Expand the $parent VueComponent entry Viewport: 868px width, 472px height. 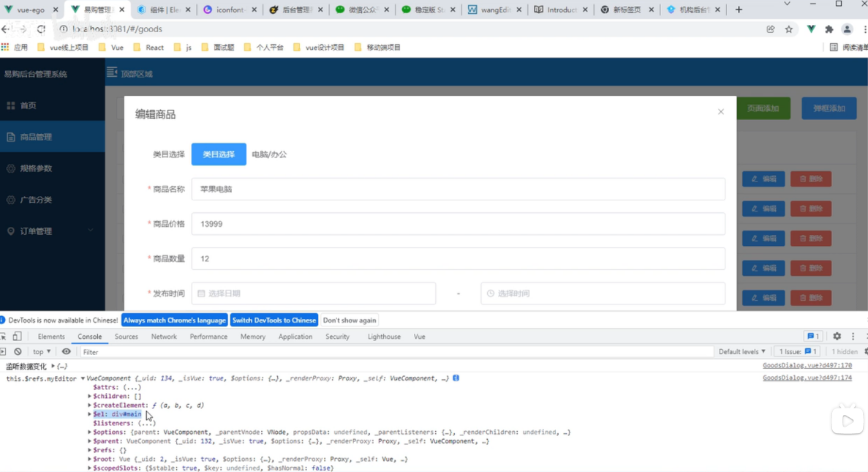pyautogui.click(x=90, y=441)
